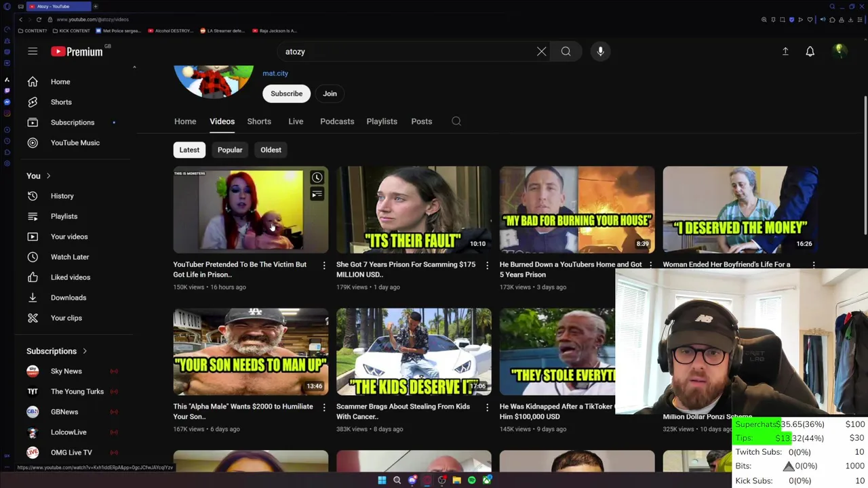
Task: Expand the You section chevron
Action: click(x=48, y=176)
